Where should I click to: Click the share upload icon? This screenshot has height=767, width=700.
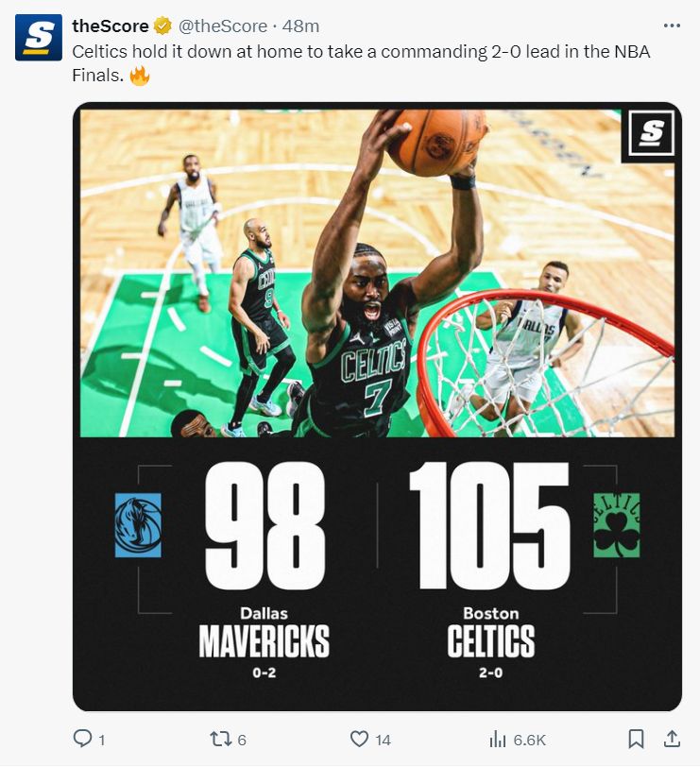tap(672, 739)
